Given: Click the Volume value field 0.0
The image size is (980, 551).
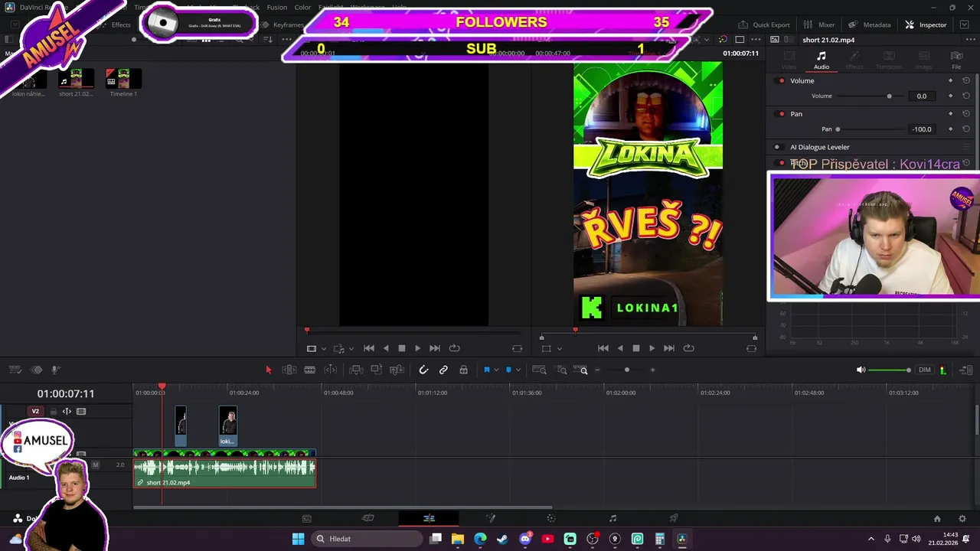Looking at the screenshot, I should (922, 96).
